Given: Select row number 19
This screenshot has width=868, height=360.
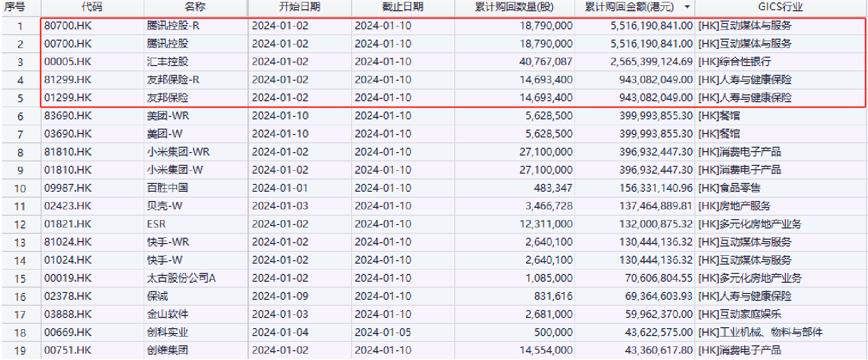Looking at the screenshot, I should pyautogui.click(x=20, y=351).
